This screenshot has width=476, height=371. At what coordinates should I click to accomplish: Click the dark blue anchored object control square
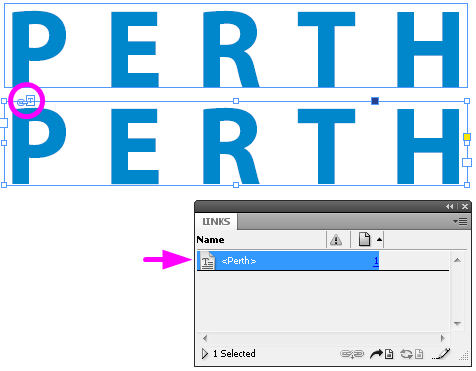click(x=375, y=101)
